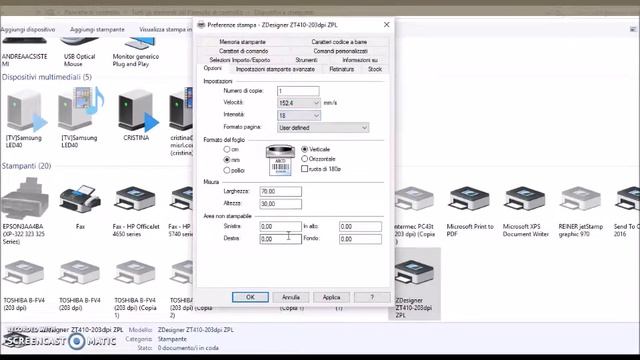This screenshot has width=640, height=360.
Task: Click Aggiungi dispositivo in the toolbar
Action: pos(28,30)
